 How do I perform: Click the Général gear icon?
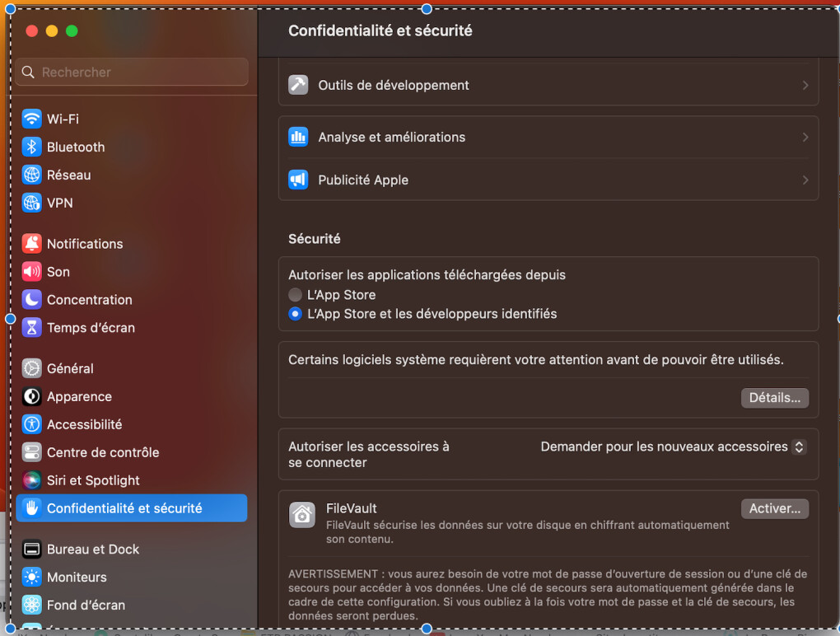[x=31, y=368]
